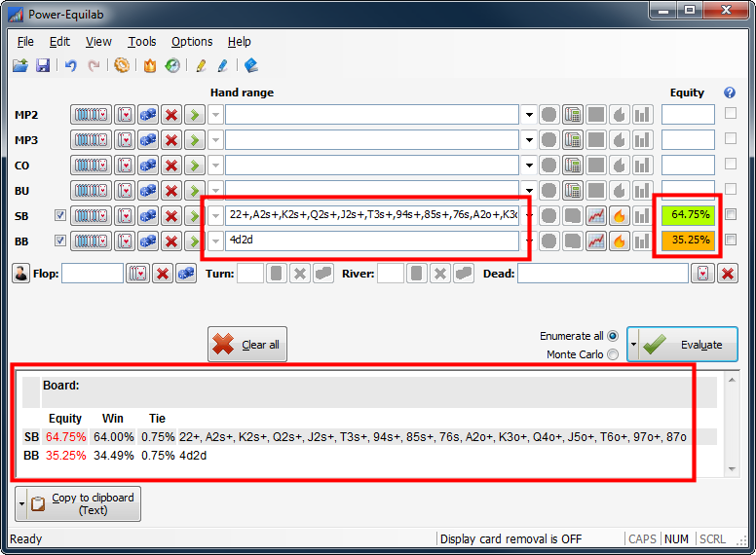
Task: Open the Copy to clipboard dropdown arrow
Action: click(x=21, y=504)
